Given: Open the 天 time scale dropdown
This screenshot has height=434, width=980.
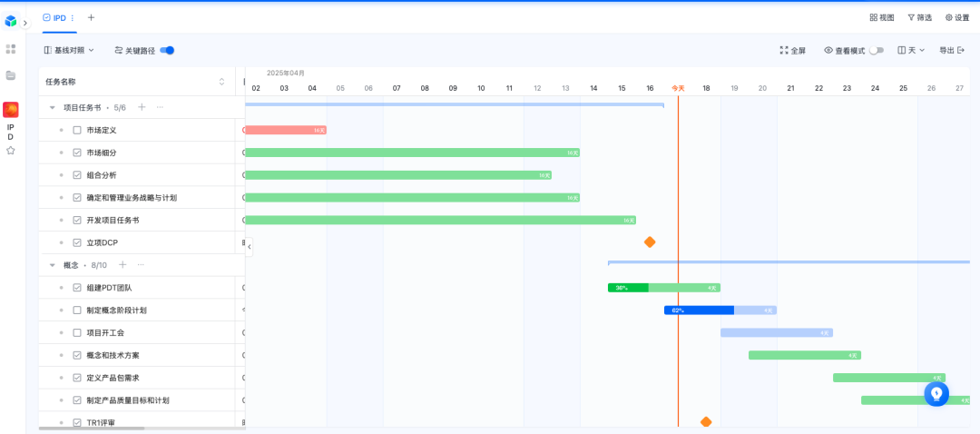Looking at the screenshot, I should (911, 50).
